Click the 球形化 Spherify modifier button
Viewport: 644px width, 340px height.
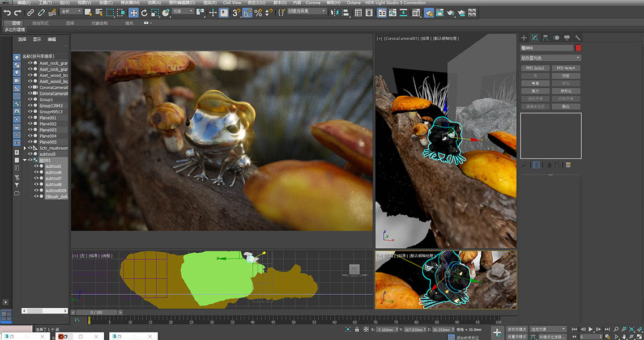tap(566, 91)
